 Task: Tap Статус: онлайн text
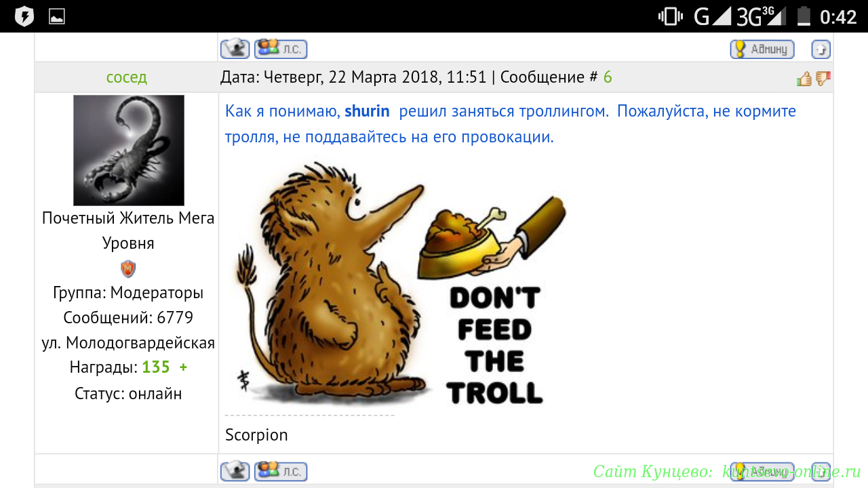click(x=128, y=394)
